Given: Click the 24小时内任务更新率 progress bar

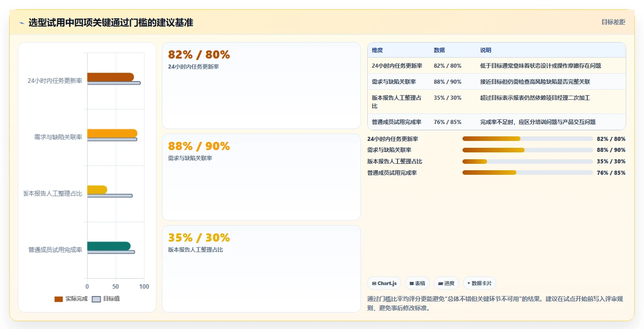Looking at the screenshot, I should pyautogui.click(x=528, y=139).
